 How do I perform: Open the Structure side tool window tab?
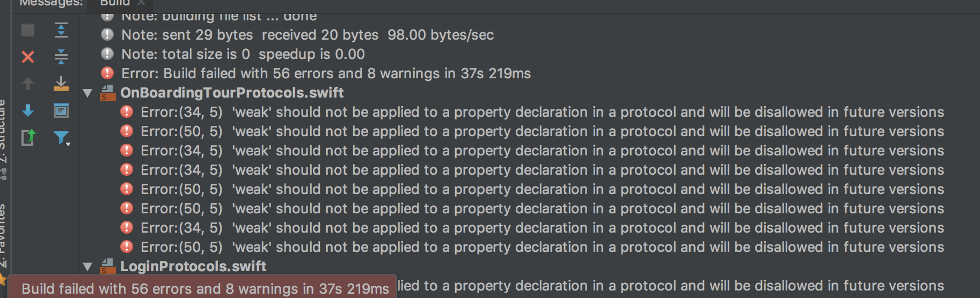[x=3, y=131]
